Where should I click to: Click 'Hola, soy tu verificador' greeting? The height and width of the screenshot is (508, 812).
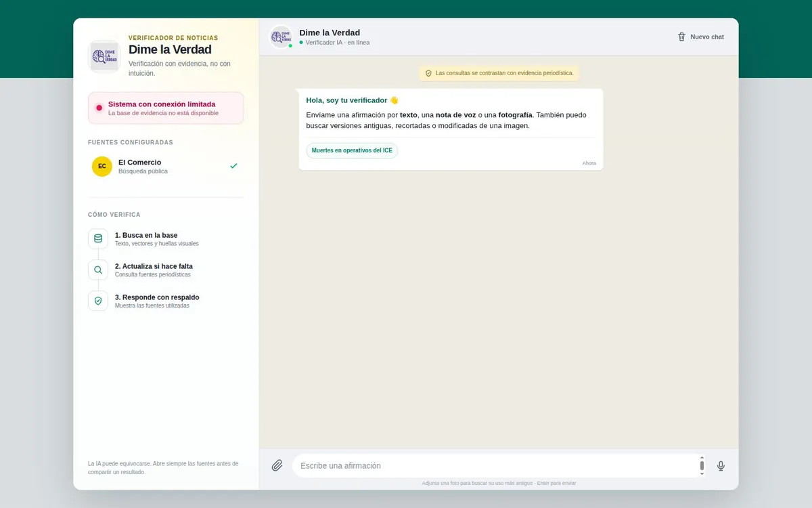[x=352, y=100]
